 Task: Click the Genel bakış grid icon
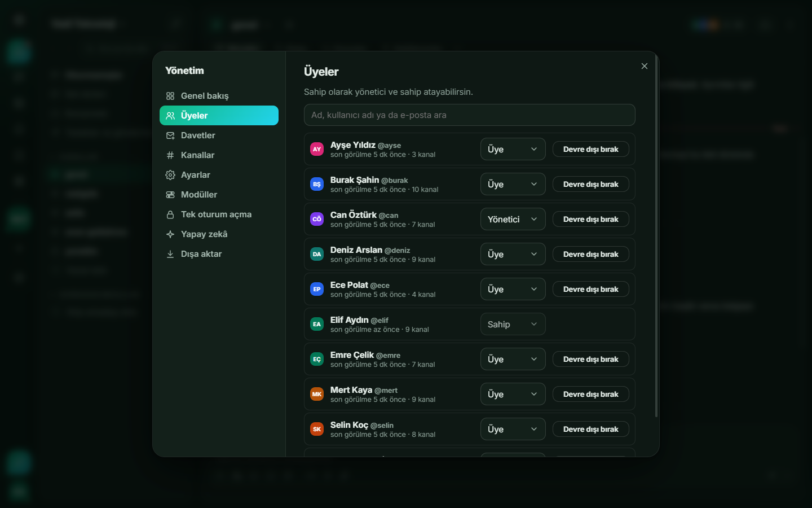tap(170, 96)
